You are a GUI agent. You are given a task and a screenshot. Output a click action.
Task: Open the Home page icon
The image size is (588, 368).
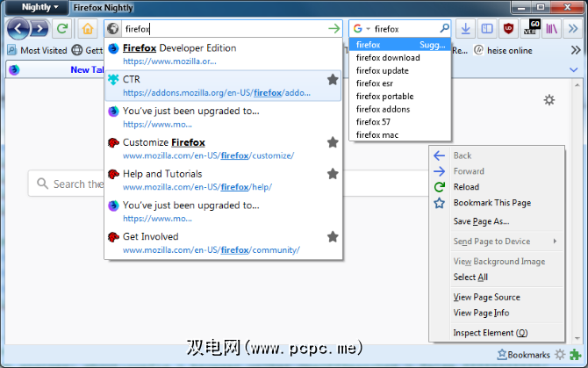[x=88, y=28]
